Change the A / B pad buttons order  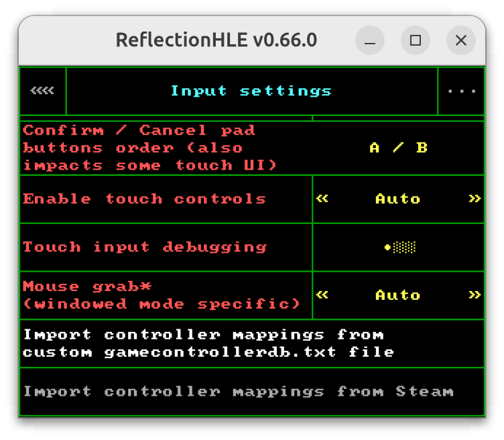pyautogui.click(x=398, y=148)
